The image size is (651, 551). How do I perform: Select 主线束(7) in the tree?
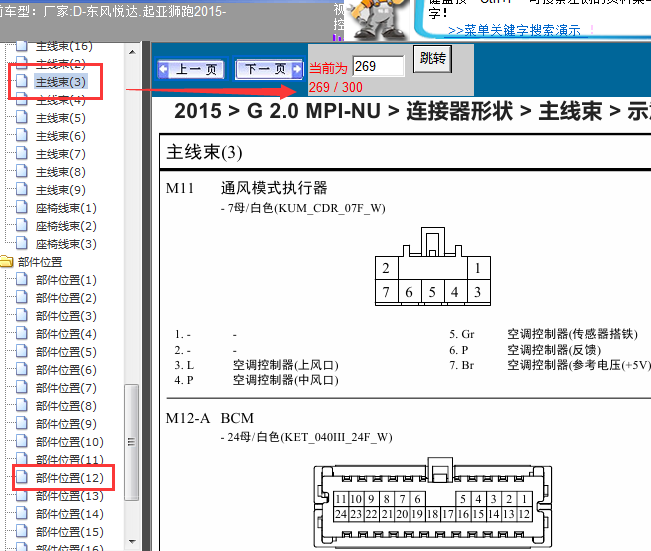click(x=61, y=154)
